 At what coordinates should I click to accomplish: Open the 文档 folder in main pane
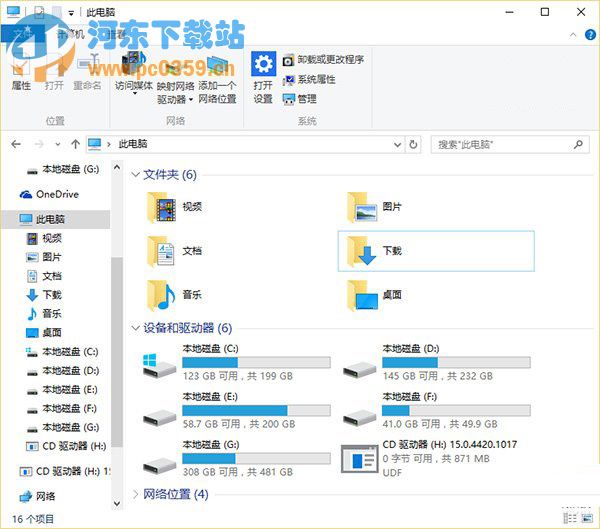[x=174, y=251]
